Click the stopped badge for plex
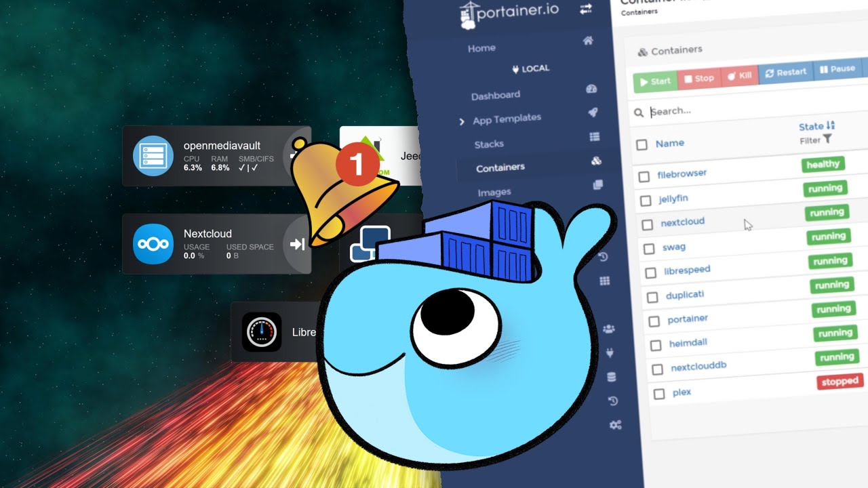The width and height of the screenshot is (868, 488). [x=840, y=382]
